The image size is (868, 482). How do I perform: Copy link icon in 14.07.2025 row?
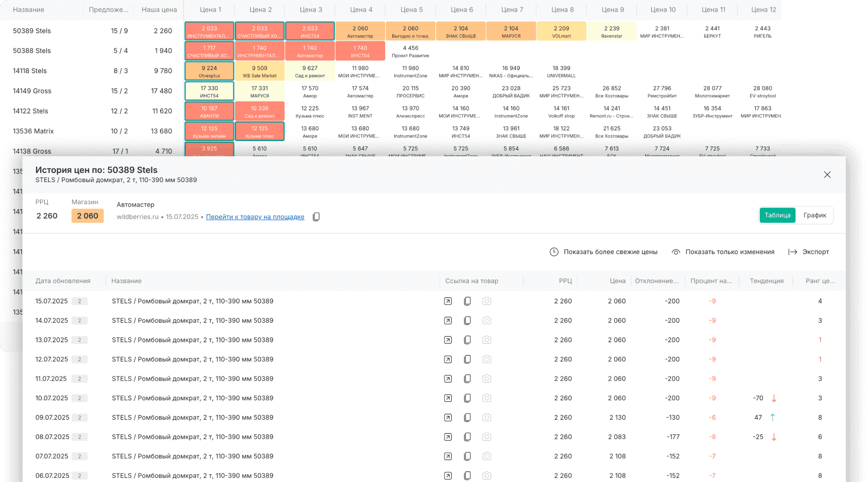click(x=467, y=321)
